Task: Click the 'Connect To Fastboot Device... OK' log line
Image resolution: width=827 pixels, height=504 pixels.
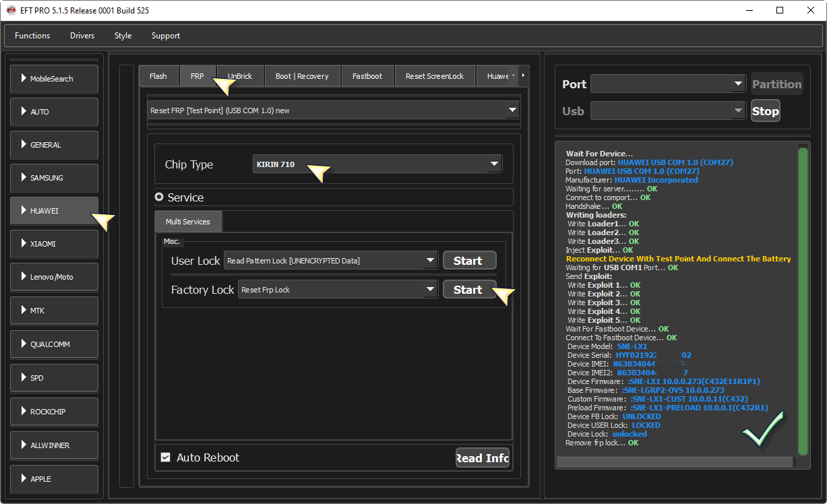Action: [x=621, y=338]
